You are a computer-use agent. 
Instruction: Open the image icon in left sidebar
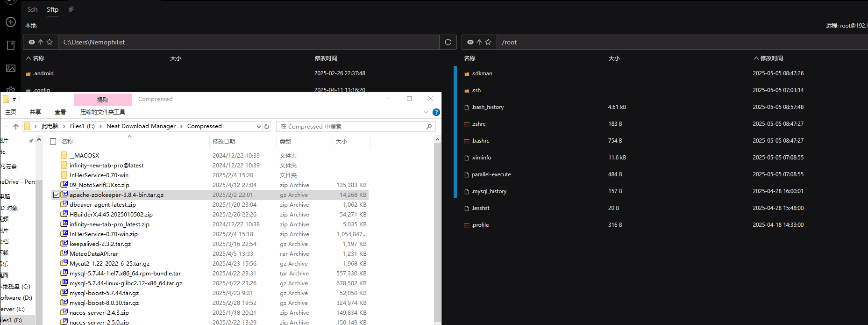(11, 68)
